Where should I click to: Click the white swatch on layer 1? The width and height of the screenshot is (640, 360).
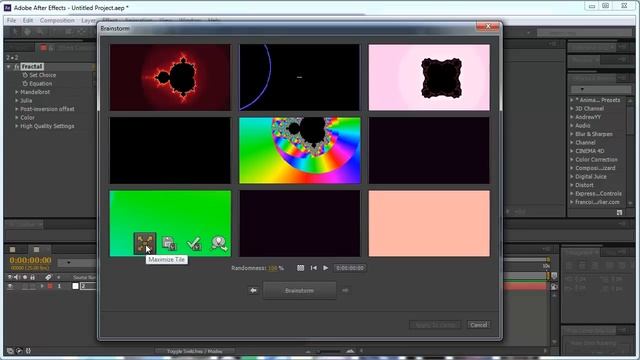[76, 287]
